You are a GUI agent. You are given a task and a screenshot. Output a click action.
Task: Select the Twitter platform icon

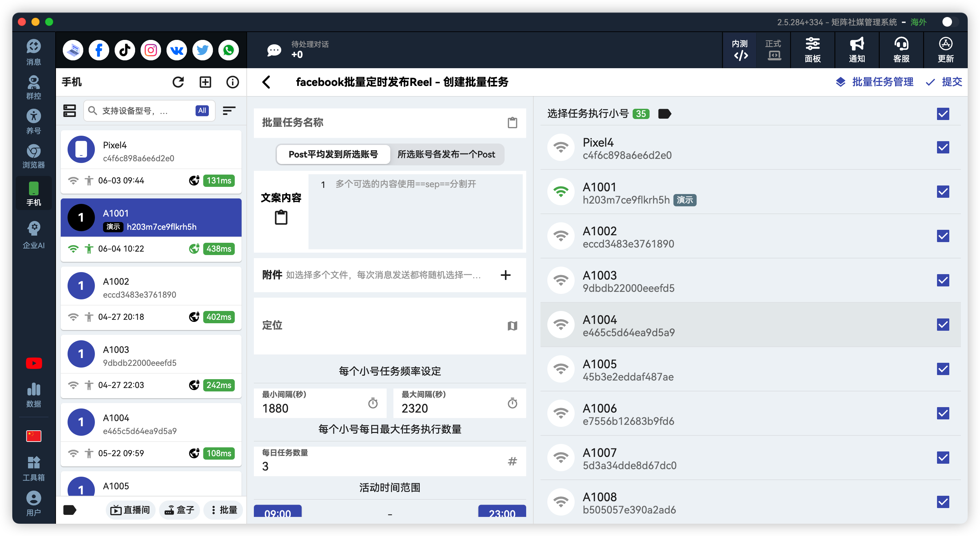click(202, 50)
